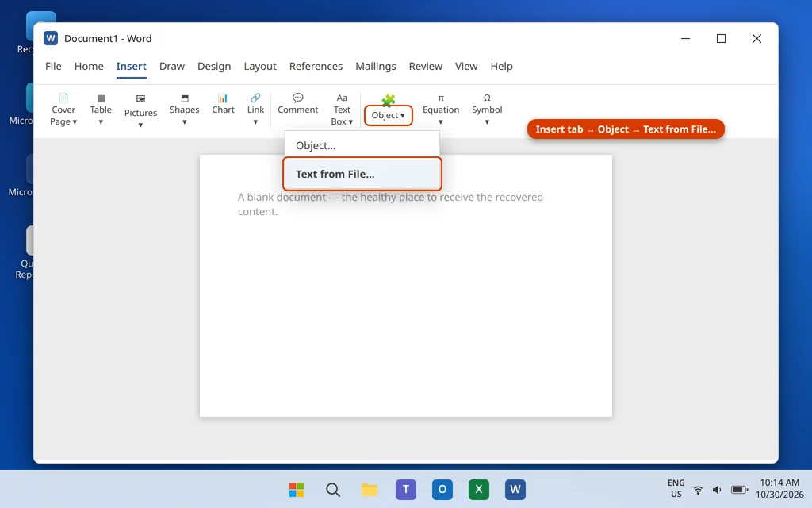The width and height of the screenshot is (812, 508).
Task: Click the Shapes icon
Action: (184, 98)
